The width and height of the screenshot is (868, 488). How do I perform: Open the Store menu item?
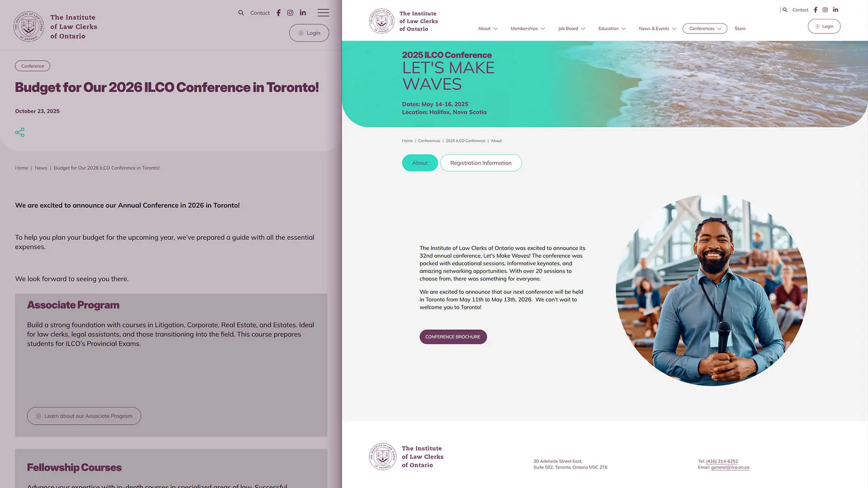pos(740,28)
